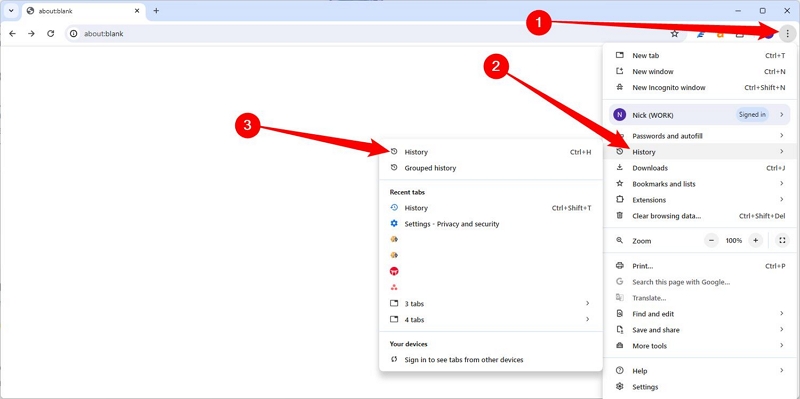Go forward with the forward arrow
This screenshot has width=800, height=399.
pyautogui.click(x=31, y=34)
